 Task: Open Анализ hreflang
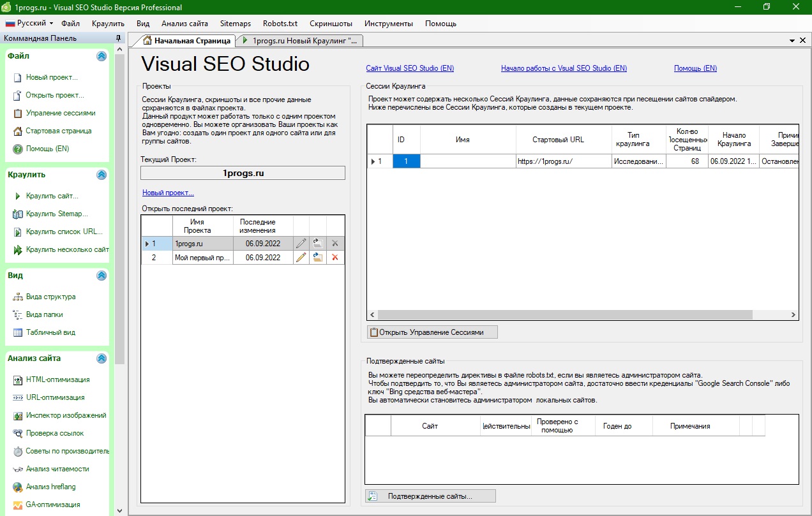[50, 487]
